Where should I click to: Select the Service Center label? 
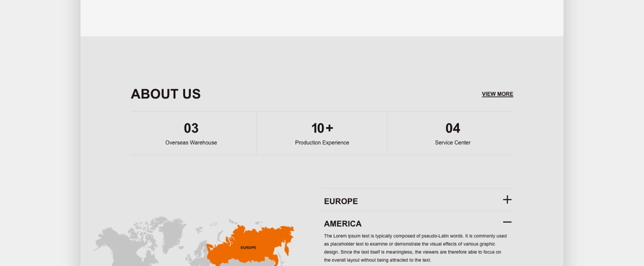click(453, 143)
